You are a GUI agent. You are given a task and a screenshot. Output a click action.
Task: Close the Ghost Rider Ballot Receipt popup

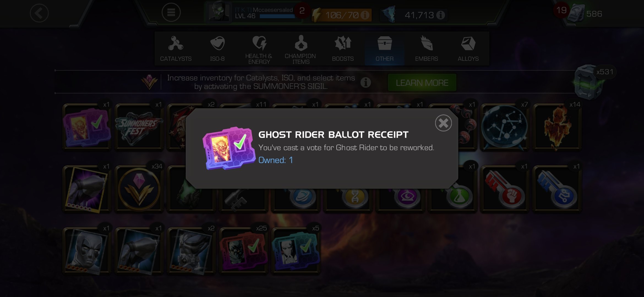(443, 123)
